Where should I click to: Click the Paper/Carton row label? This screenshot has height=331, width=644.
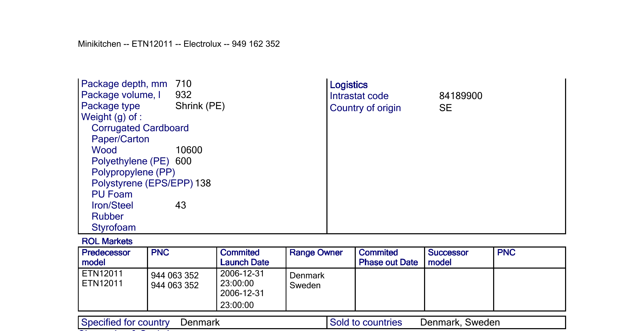click(120, 139)
